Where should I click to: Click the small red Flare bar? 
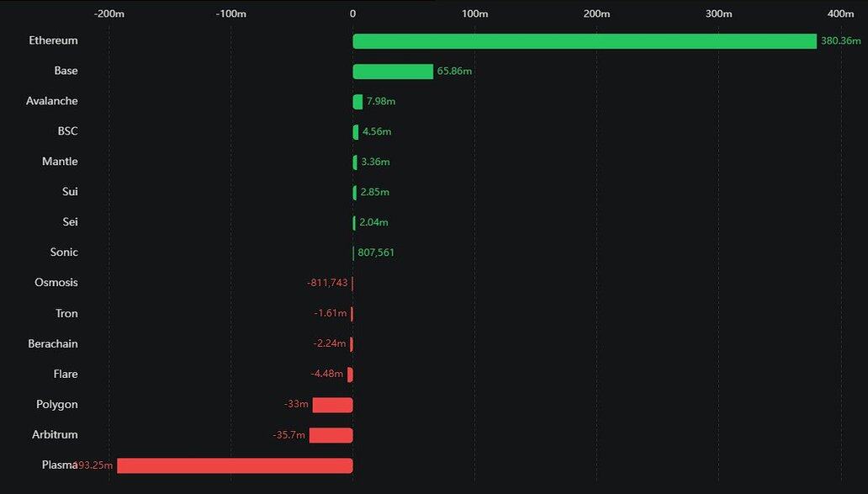[x=350, y=374]
